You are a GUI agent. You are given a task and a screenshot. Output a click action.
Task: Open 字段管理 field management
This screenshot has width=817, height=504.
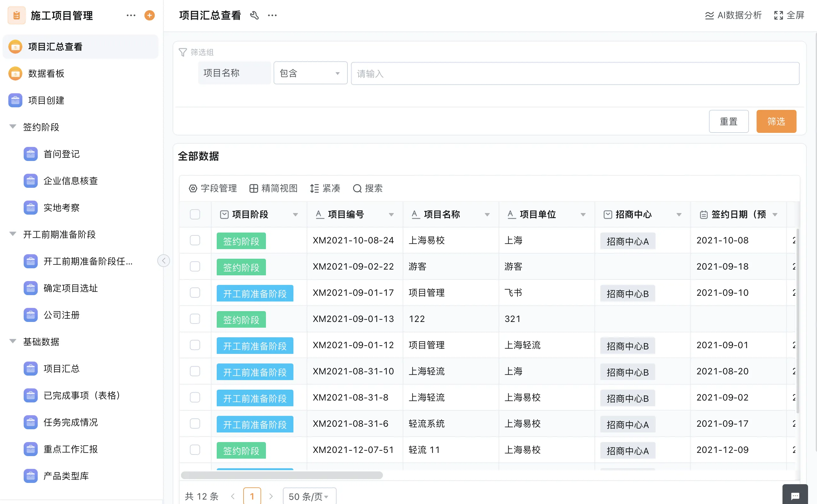[x=213, y=188]
